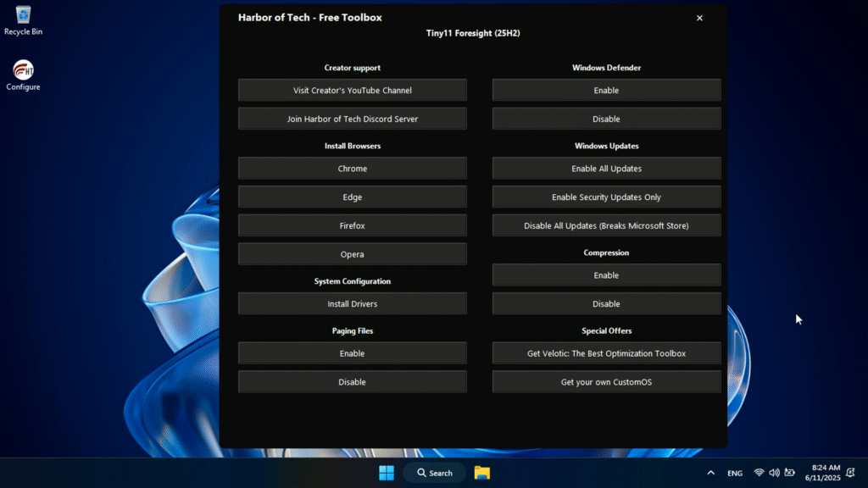Click the Windows Updates section heading
This screenshot has height=488, width=868.
tap(607, 146)
